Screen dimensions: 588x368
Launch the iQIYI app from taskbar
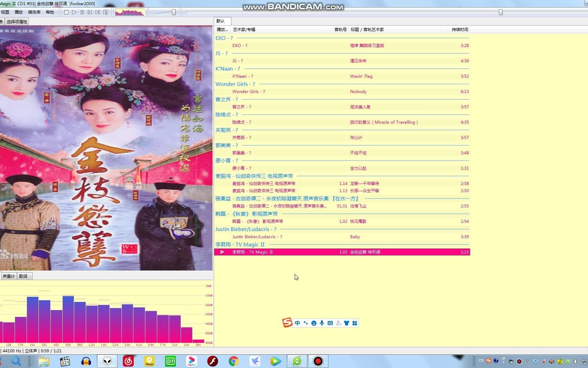point(170,361)
